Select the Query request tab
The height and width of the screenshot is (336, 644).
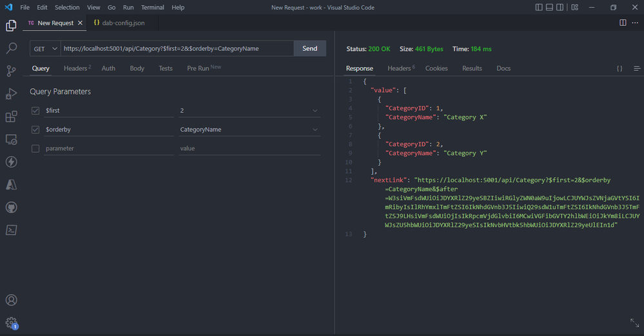[41, 68]
